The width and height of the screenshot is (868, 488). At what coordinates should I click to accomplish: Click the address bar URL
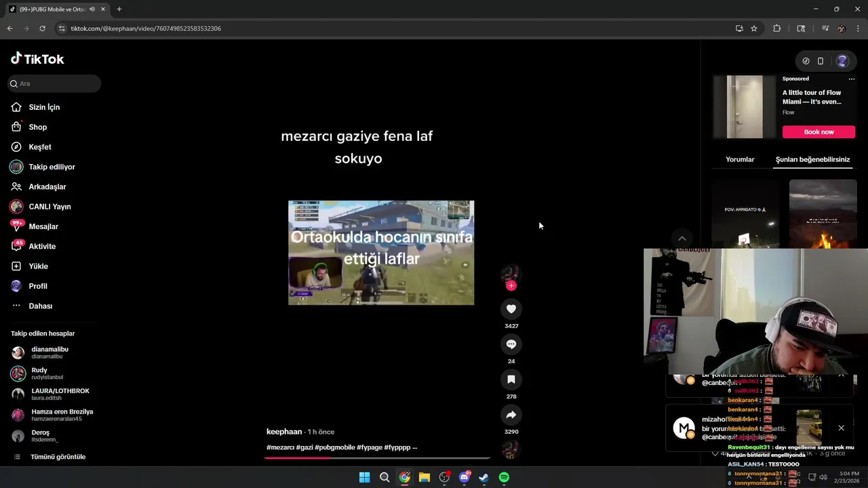click(146, 28)
